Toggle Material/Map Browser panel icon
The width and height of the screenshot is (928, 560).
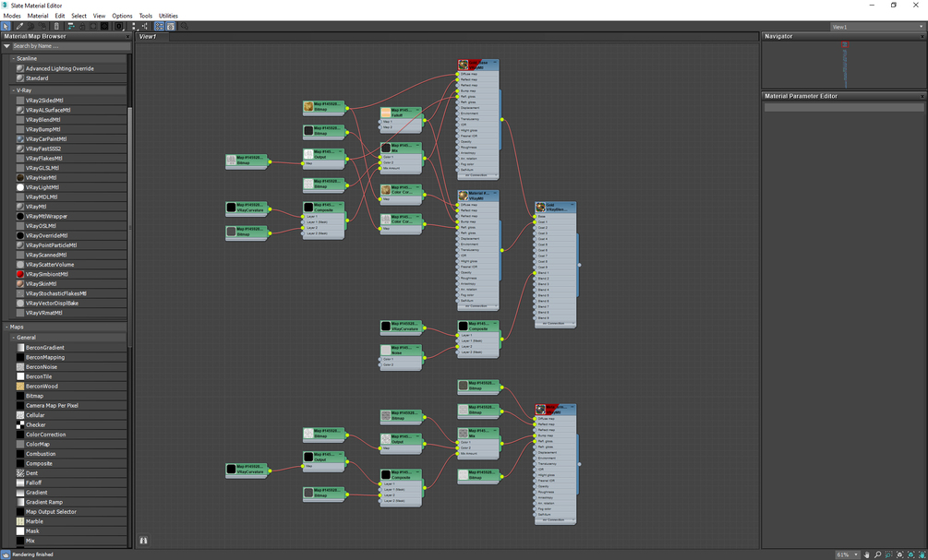[159, 27]
